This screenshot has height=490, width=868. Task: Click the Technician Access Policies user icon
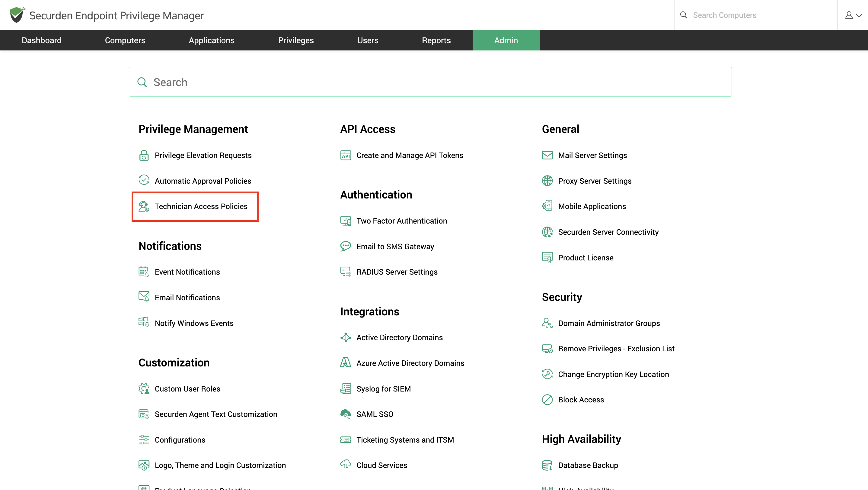pos(144,206)
